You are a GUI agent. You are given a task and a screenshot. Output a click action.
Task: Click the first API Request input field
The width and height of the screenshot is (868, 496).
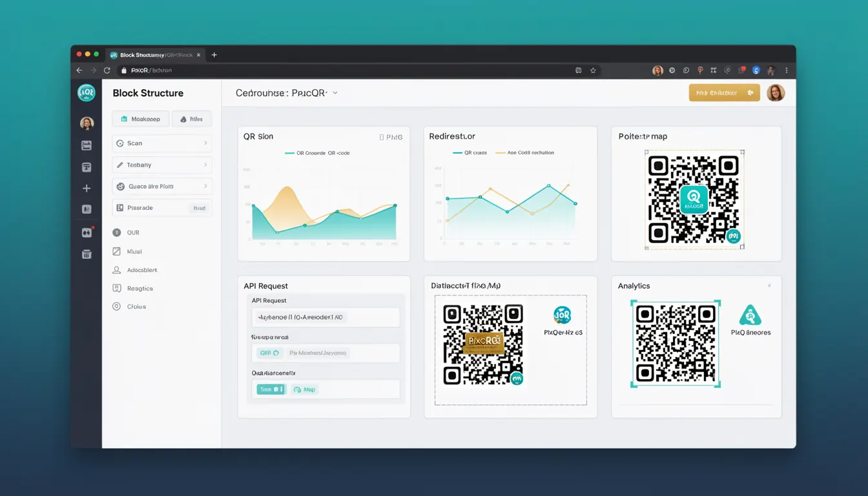tap(325, 317)
